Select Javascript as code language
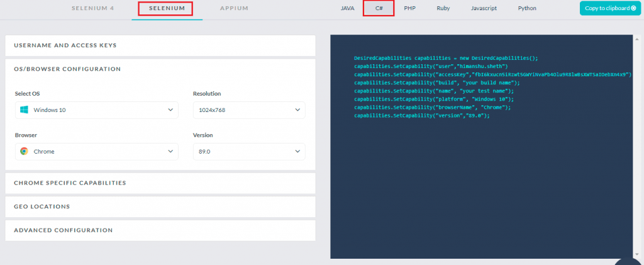The width and height of the screenshot is (644, 265). [x=484, y=9]
